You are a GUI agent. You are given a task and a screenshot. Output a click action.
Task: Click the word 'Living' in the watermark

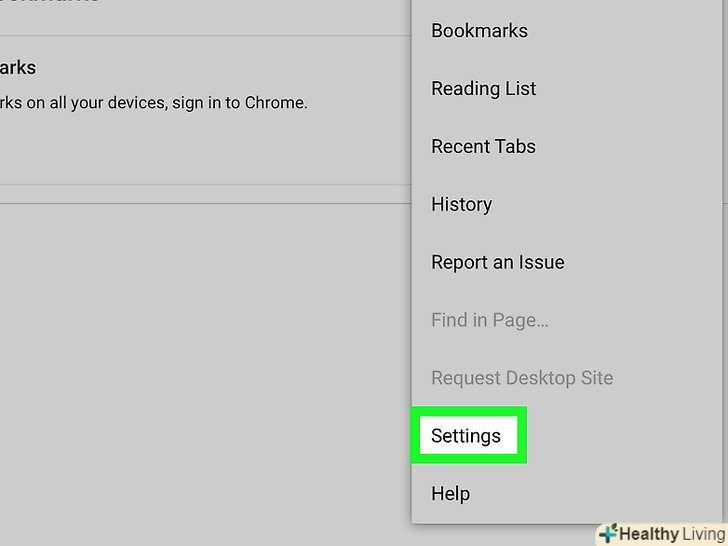pyautogui.click(x=704, y=534)
